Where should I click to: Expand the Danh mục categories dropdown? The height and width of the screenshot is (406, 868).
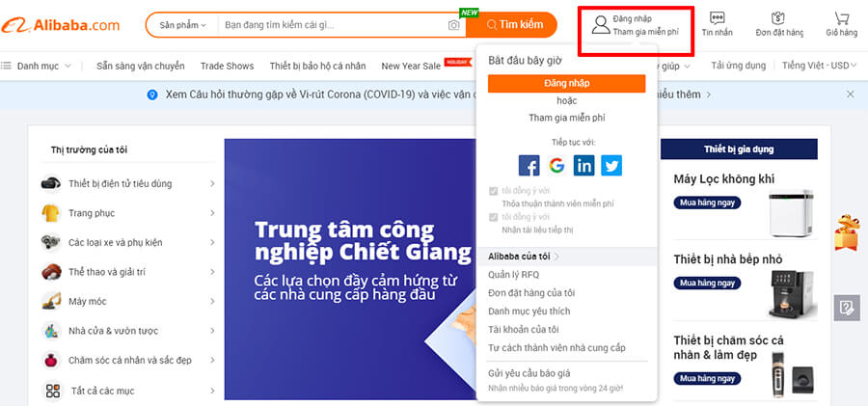(x=37, y=66)
